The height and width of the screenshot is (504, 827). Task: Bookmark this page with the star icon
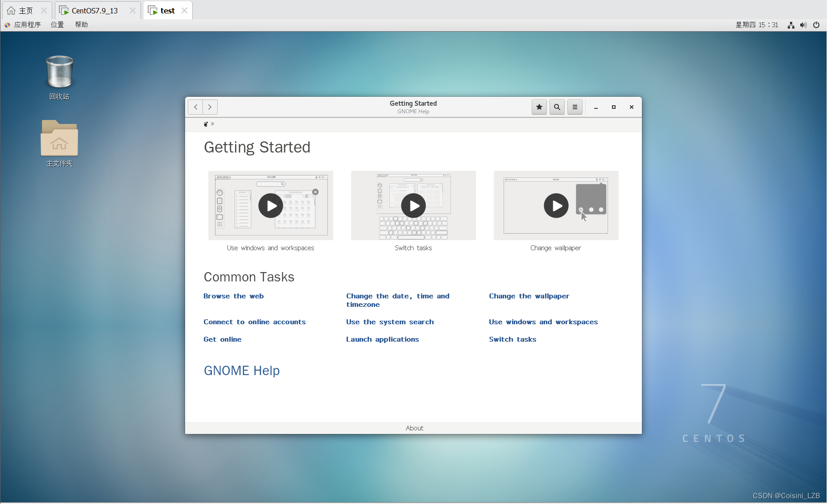[x=539, y=107]
